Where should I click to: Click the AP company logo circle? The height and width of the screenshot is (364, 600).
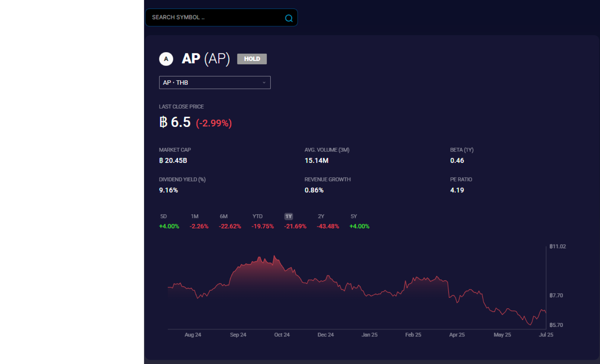click(166, 59)
